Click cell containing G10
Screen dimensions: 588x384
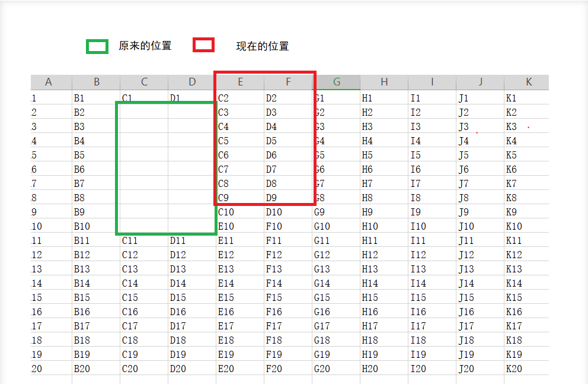[336, 226]
